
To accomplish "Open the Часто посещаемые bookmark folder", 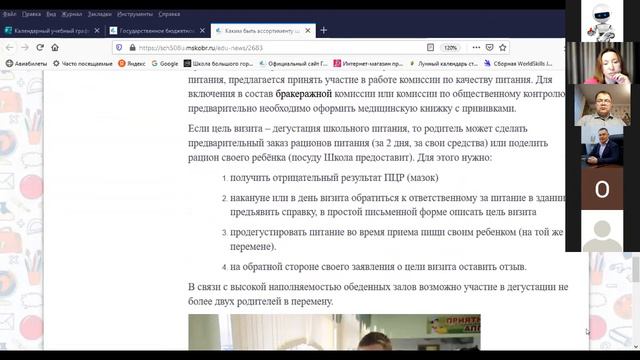I will click(x=83, y=64).
